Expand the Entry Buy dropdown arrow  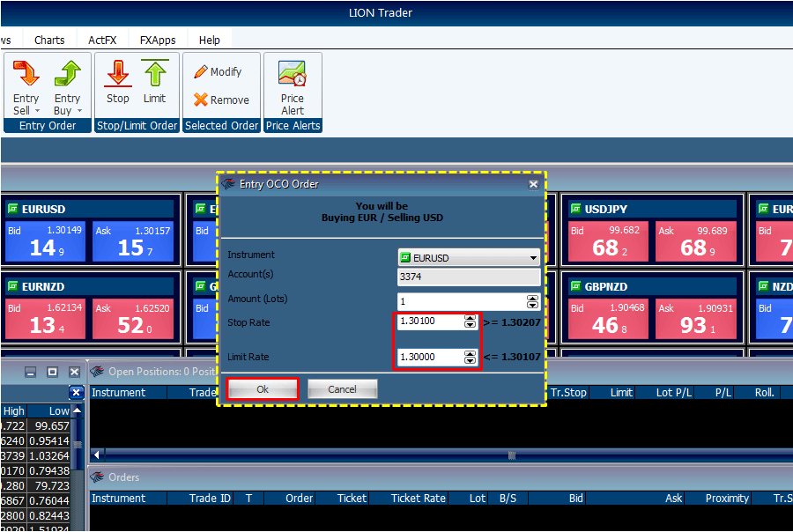(79, 111)
